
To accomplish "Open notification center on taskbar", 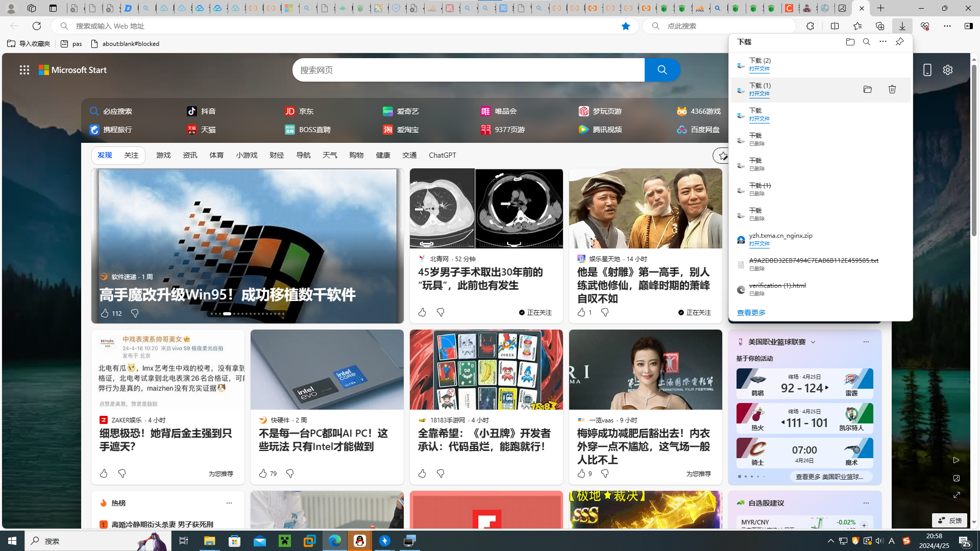I will (965, 541).
